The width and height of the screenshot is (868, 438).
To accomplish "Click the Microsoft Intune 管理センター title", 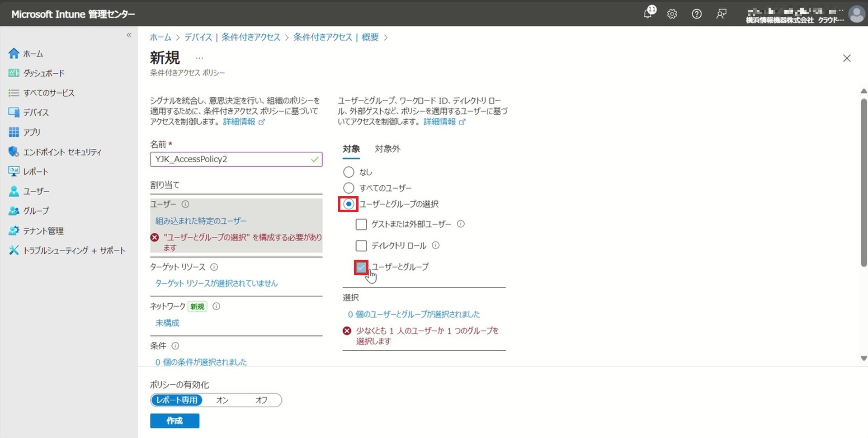I will click(x=73, y=14).
